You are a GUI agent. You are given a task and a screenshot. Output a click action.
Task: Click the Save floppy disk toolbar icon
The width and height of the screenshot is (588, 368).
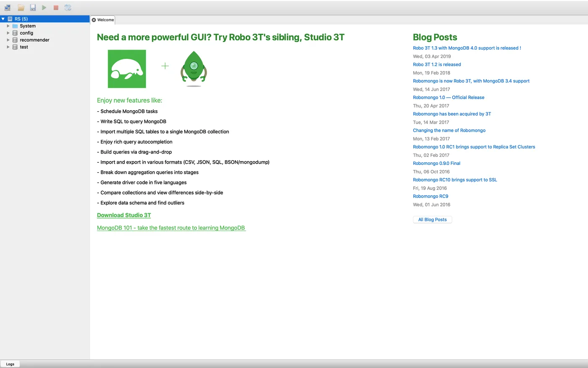(x=33, y=8)
